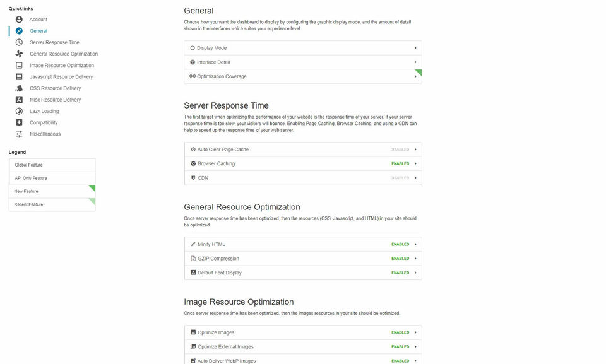Screen dimensions: 606x364
Task: Expand the GZIP Compression row arrow
Action: [x=415, y=259]
